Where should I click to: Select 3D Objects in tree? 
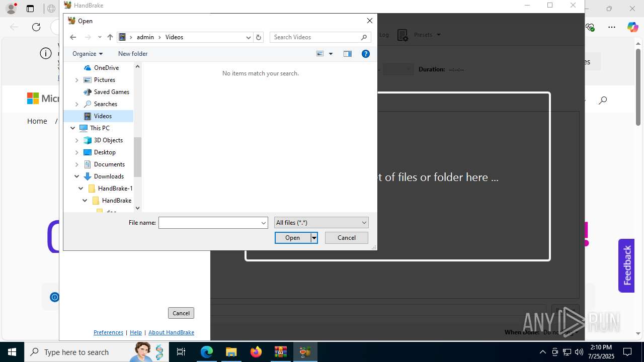coord(108,140)
